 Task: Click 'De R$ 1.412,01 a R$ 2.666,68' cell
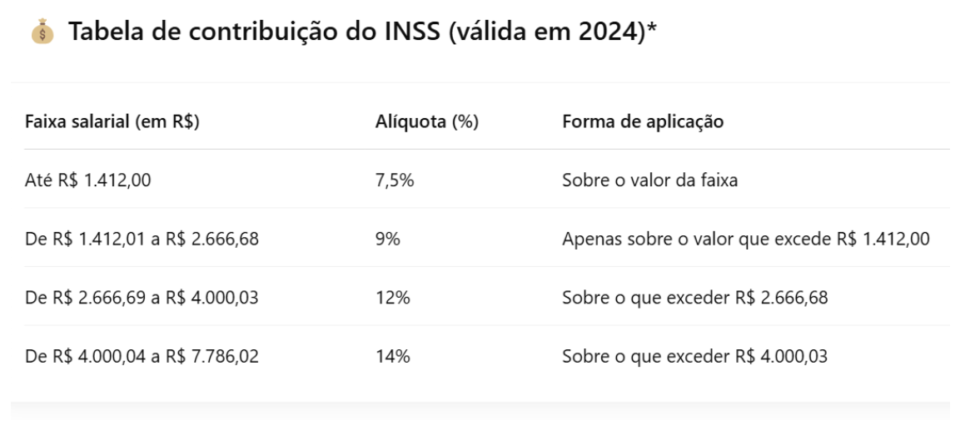[142, 239]
